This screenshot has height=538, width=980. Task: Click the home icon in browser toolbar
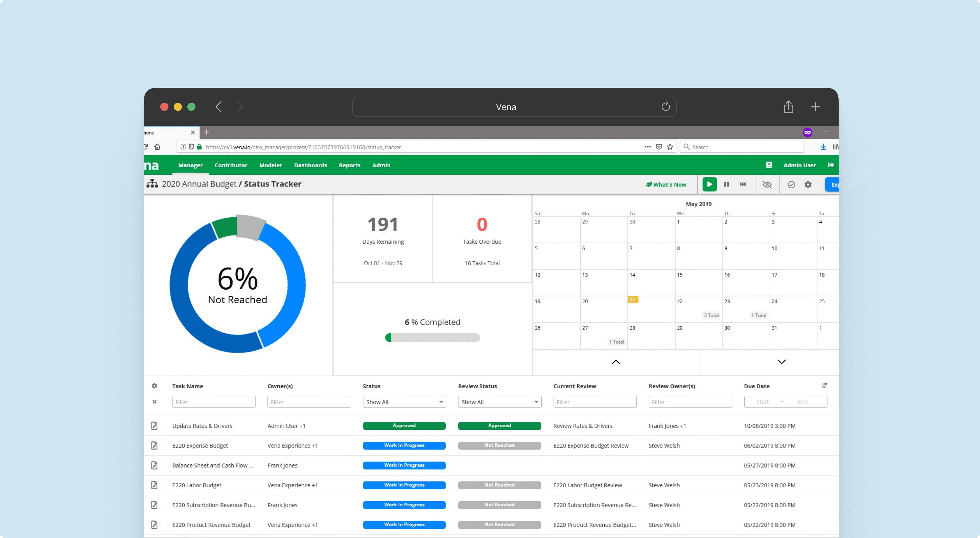pos(157,147)
